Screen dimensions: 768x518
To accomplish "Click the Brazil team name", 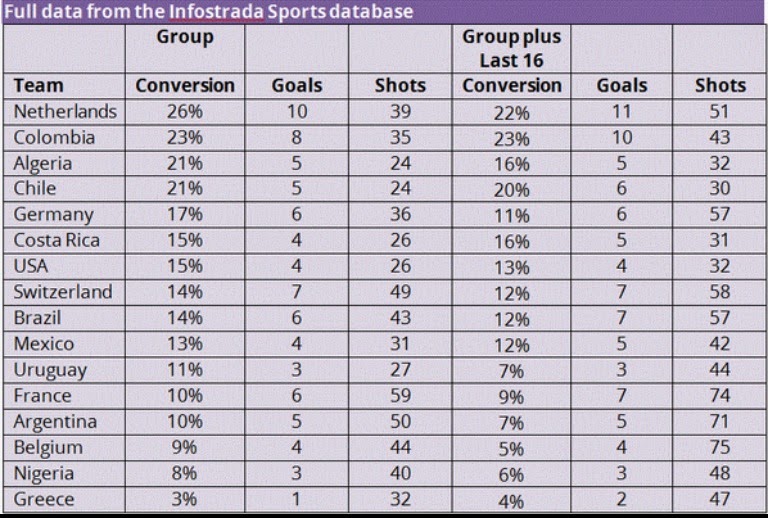I will tap(38, 318).
